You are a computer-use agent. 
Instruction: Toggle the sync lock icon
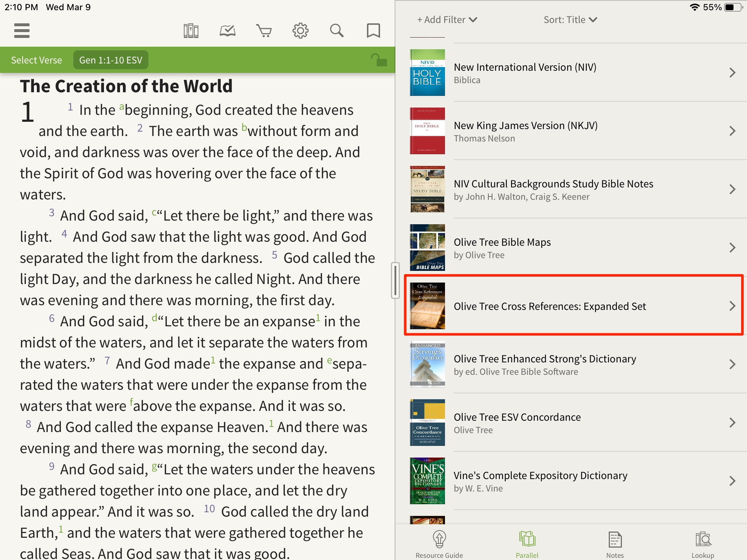pos(379,60)
